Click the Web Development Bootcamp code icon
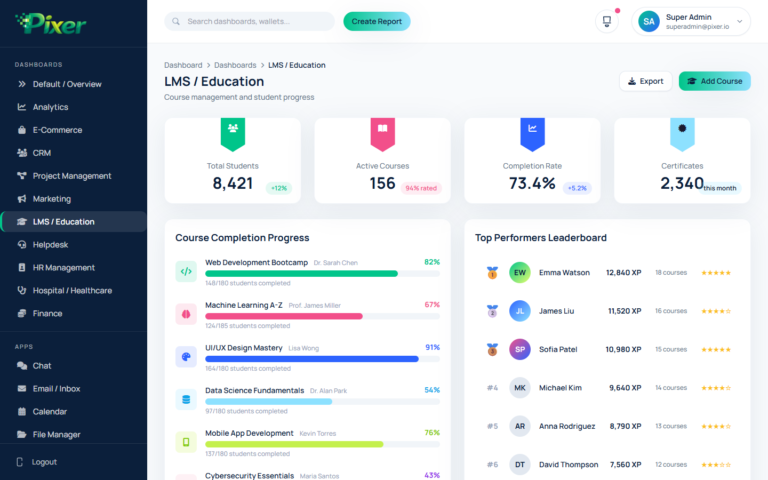The width and height of the screenshot is (768, 480). click(186, 271)
